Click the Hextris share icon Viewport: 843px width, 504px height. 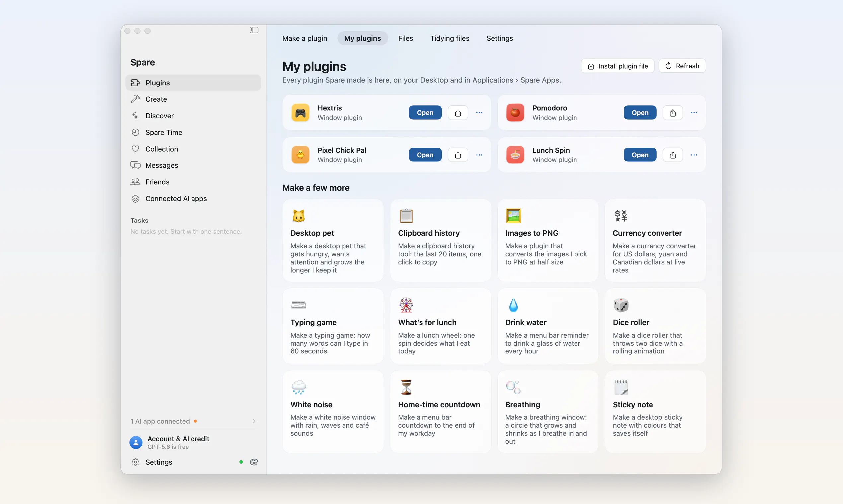[458, 113]
